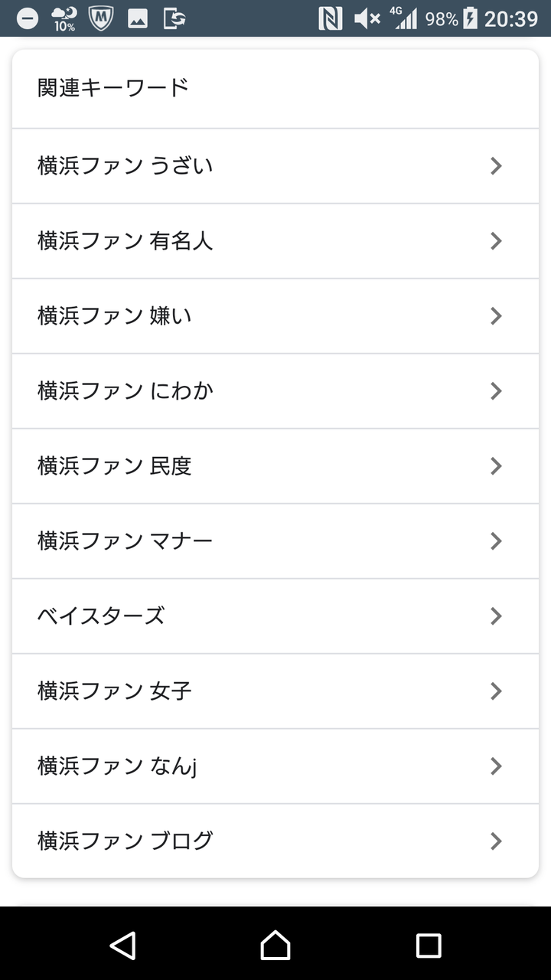Choose the 横浜ファン 民度 related keyword

click(x=275, y=465)
